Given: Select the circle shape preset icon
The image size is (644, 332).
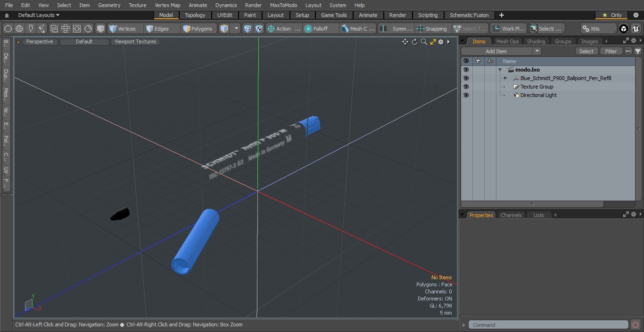Looking at the screenshot, I should coord(8,29).
